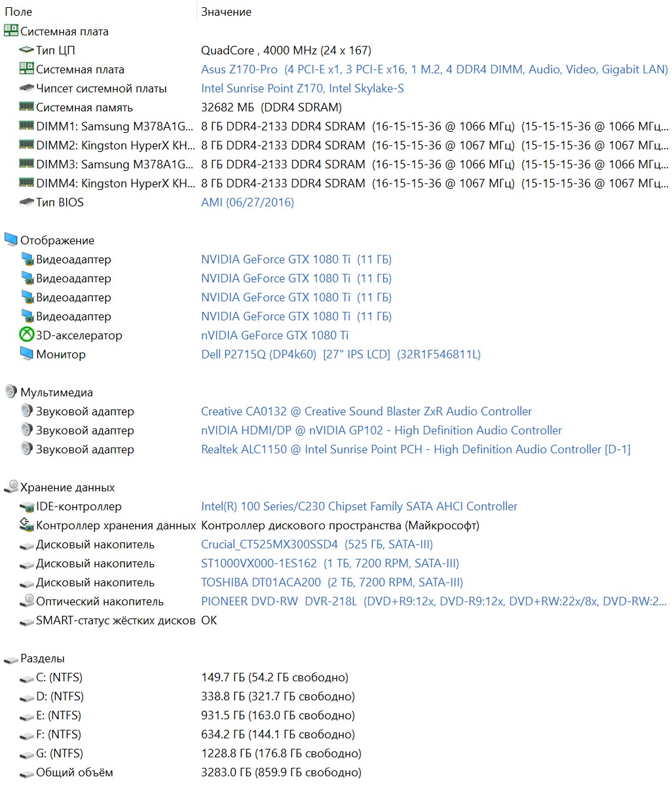Open the Dell P2715Q monitor link
The height and width of the screenshot is (794, 672).
point(341,354)
